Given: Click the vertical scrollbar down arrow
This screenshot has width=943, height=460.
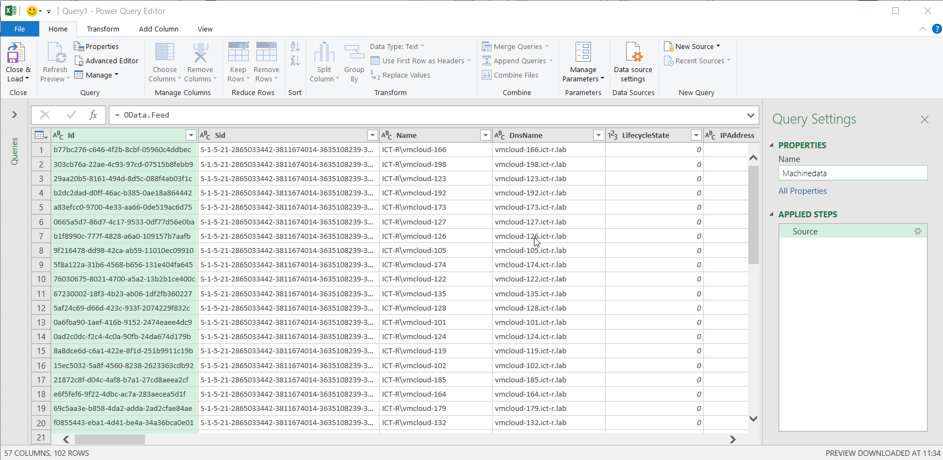Looking at the screenshot, I should pos(754,419).
